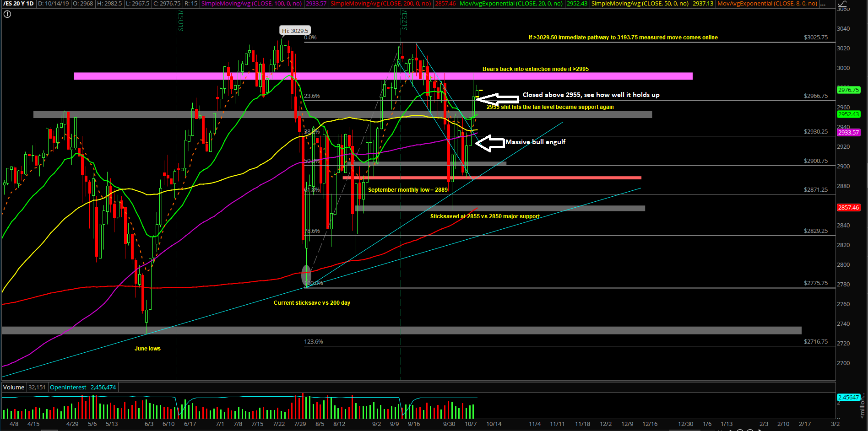Click the 2700 level on price axis
The image size is (868, 431).
(843, 363)
